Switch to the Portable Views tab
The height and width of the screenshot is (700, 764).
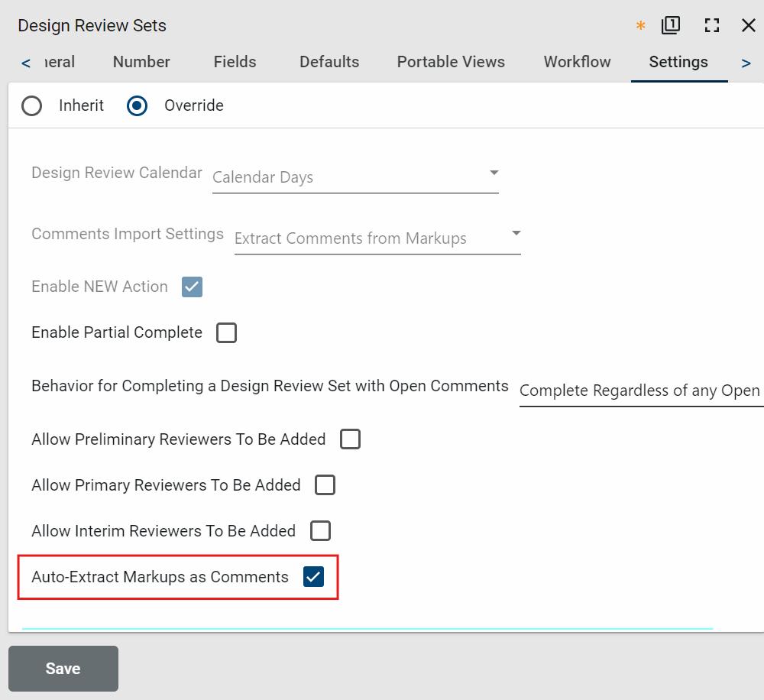coord(451,62)
